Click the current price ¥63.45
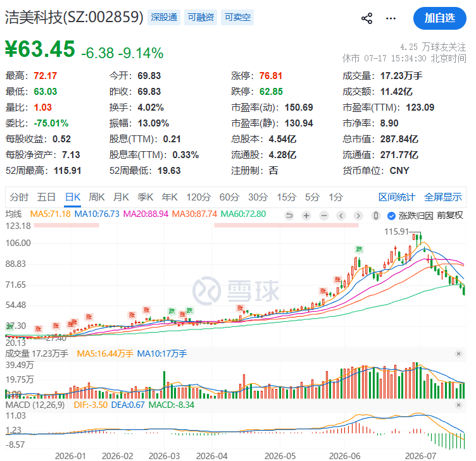 [40, 49]
